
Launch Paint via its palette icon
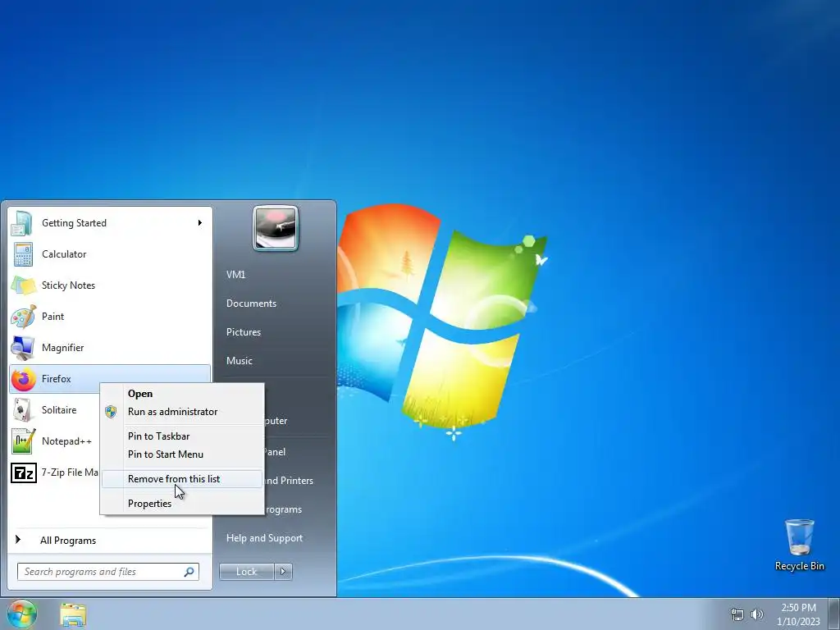(23, 317)
